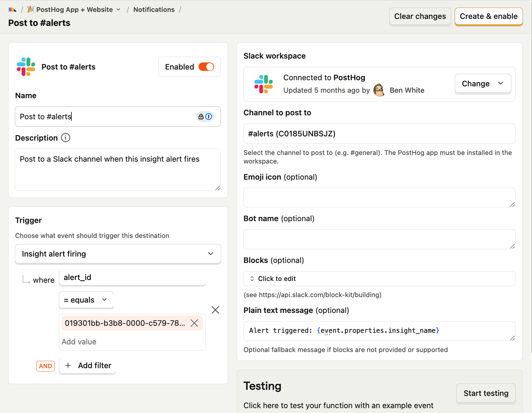Click the 019301bb-b3b8 value tag text
532x413 pixels.
pos(125,323)
